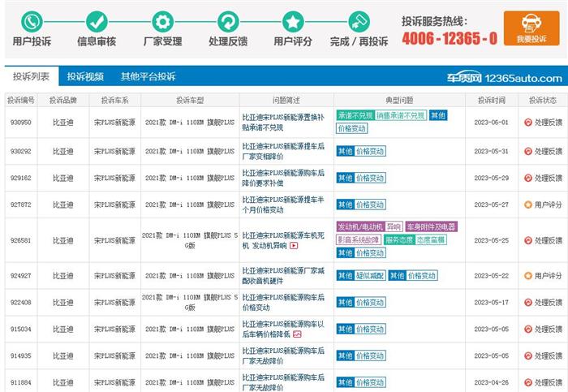Click complaint number 924927
The height and width of the screenshot is (392, 568).
coord(20,276)
